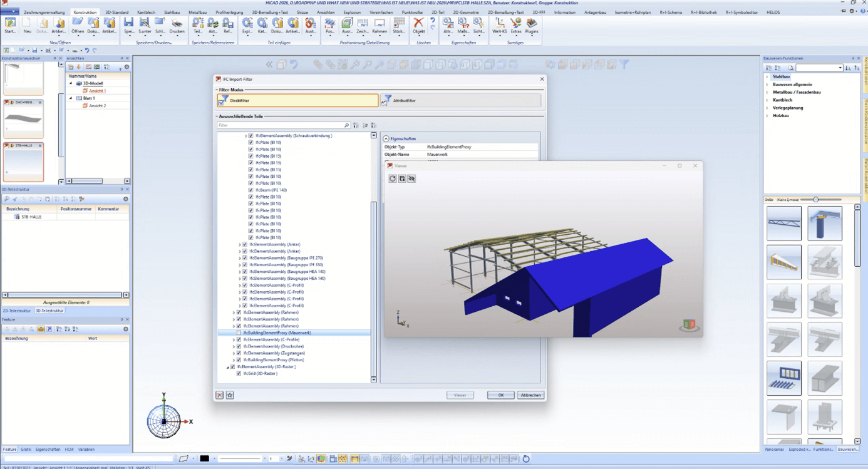Uncheck the IfcBeam (IPE 140) checkbox
The width and height of the screenshot is (868, 469).
click(251, 190)
